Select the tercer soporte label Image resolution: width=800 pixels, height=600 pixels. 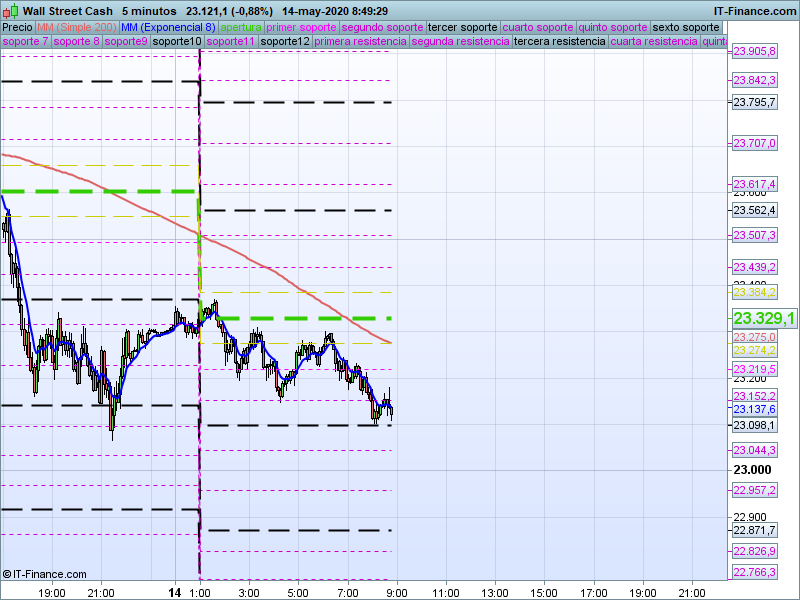click(462, 28)
